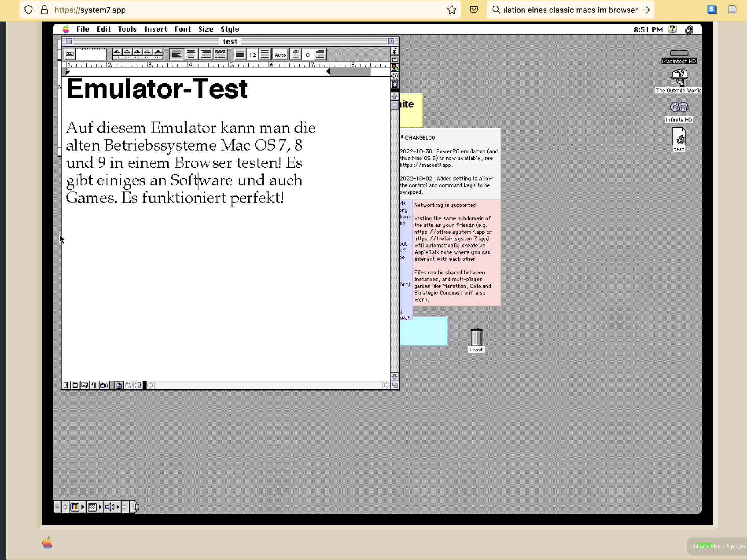The image size is (747, 560).
Task: Click the right margin marker on the ruler
Action: coord(328,71)
